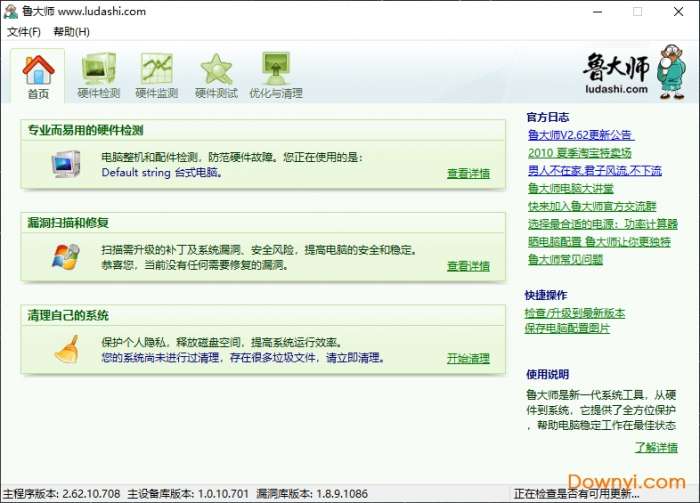The width and height of the screenshot is (700, 503).
Task: Open the 鲁大师V2.62更新公告 link
Action: click(x=581, y=135)
